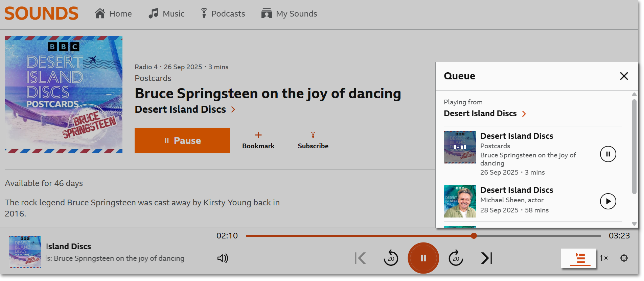Image resolution: width=644 pixels, height=281 pixels.
Task: Open My Sounds
Action: tap(289, 14)
